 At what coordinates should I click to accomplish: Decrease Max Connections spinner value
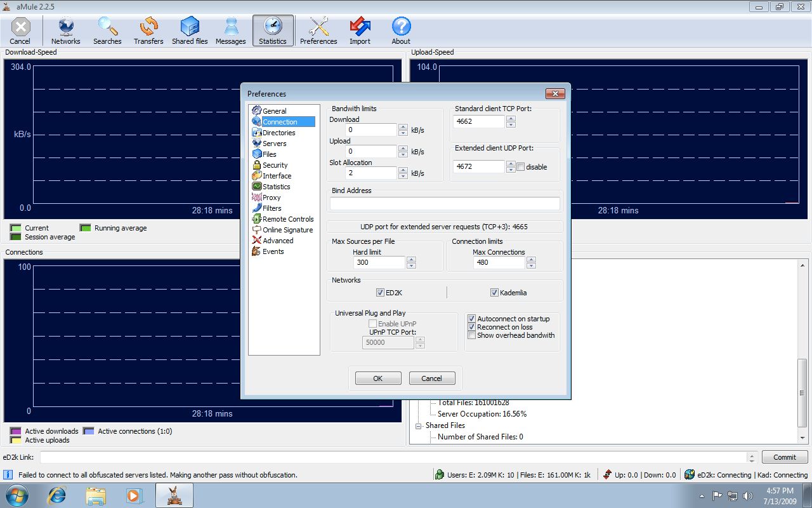coord(531,265)
